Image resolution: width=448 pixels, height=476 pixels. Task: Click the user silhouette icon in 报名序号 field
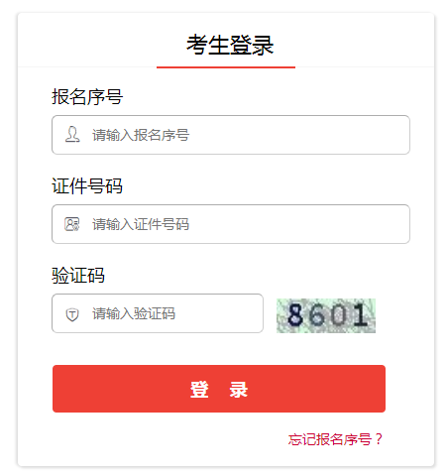tap(72, 135)
